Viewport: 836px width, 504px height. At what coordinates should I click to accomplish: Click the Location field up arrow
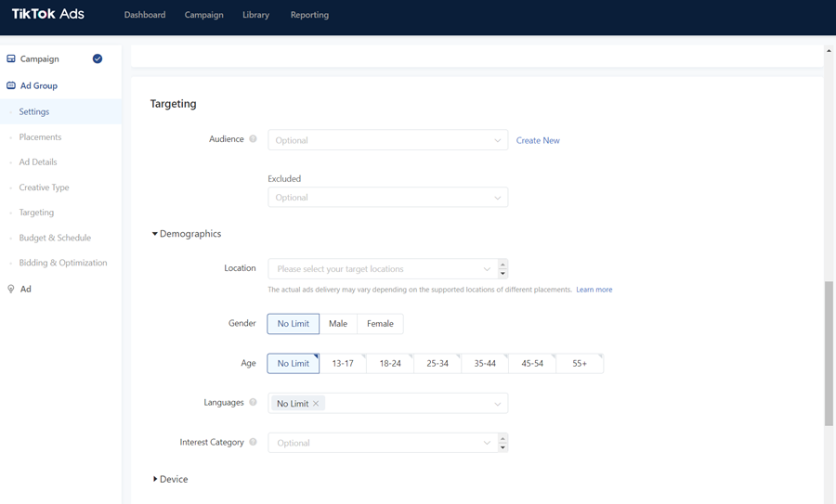click(503, 265)
